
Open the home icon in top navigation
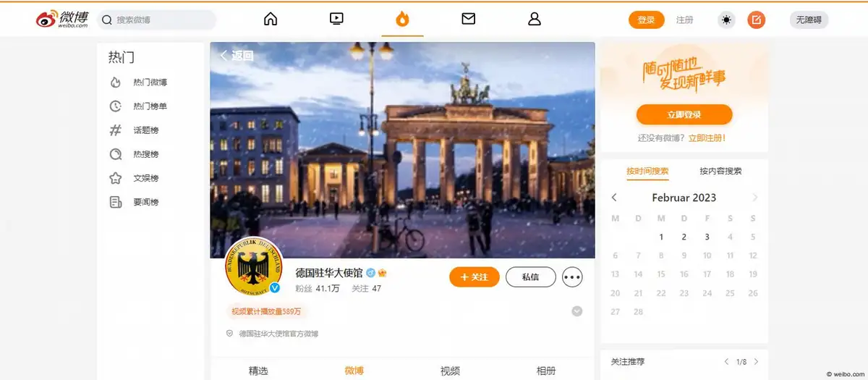tap(271, 20)
